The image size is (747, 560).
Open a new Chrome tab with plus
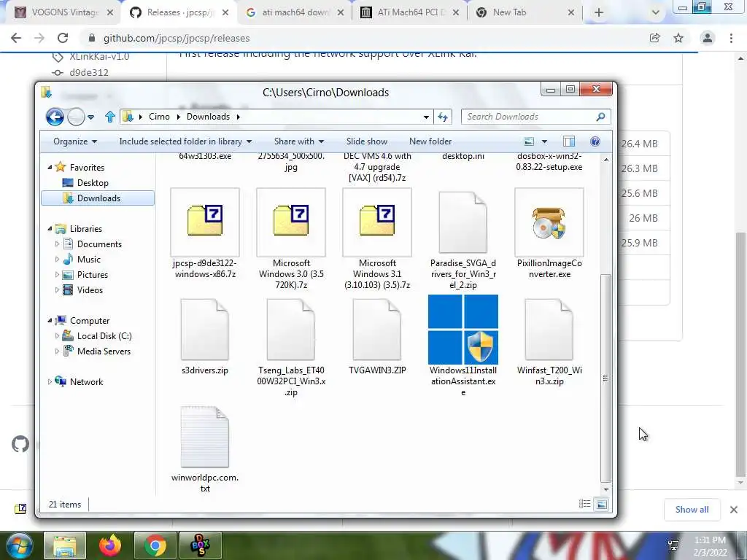click(x=599, y=12)
